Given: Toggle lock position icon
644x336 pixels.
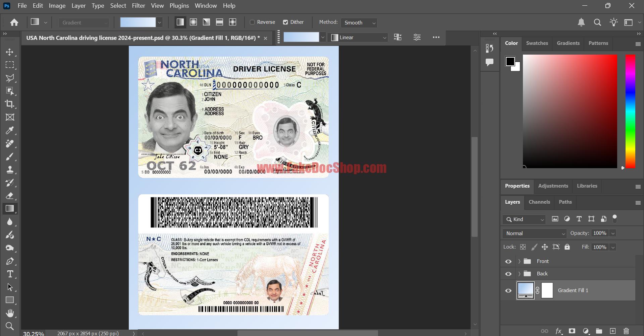Looking at the screenshot, I should 545,247.
